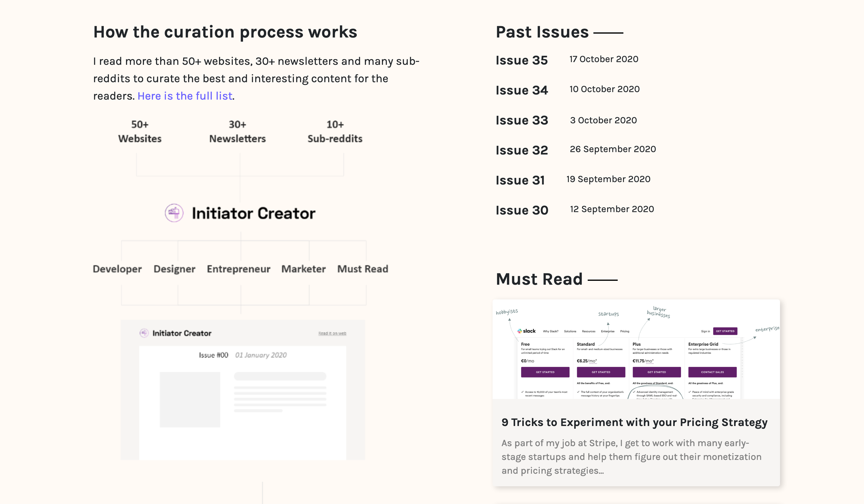Click the article excerpt about Stripe startups
Screen dimensions: 864x504
631,457
